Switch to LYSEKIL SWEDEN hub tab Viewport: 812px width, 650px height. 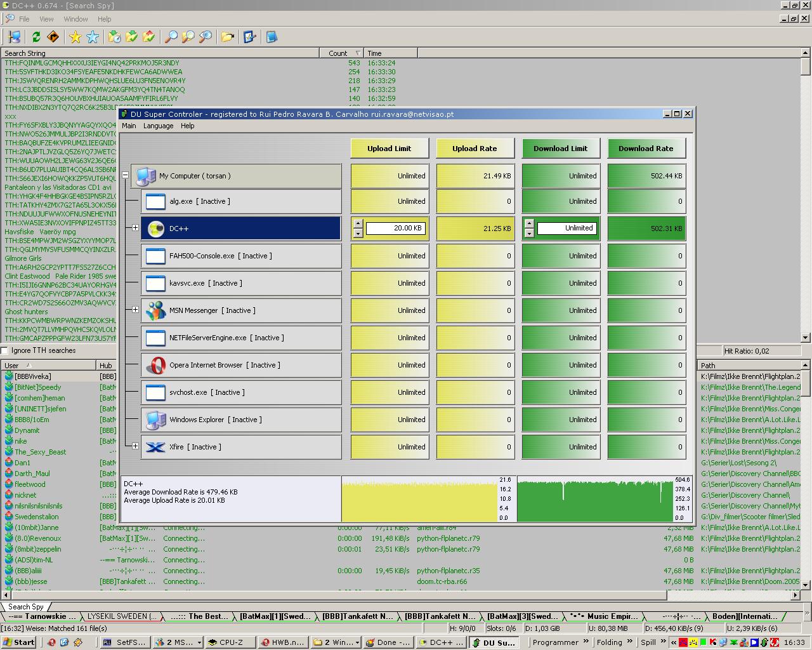pos(121,616)
